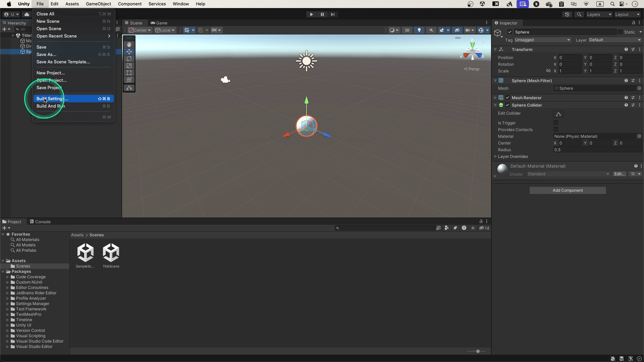Image resolution: width=644 pixels, height=362 pixels.
Task: Select the Hand view tool
Action: 129,45
